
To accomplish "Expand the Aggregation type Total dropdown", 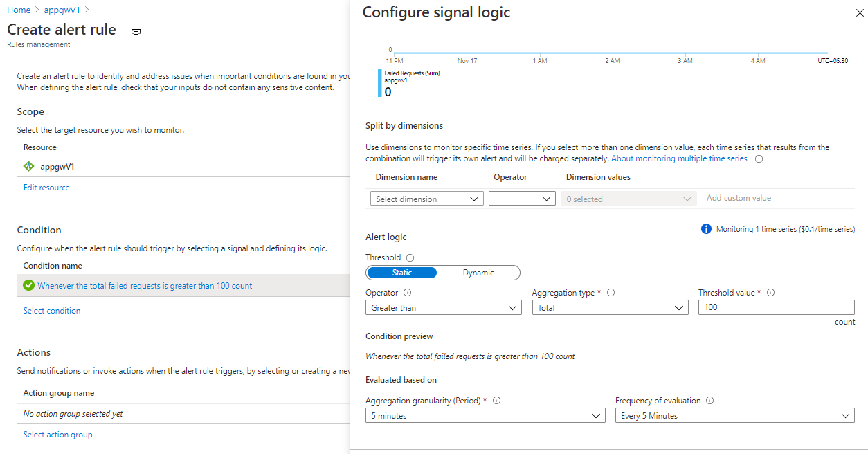I will coord(610,308).
